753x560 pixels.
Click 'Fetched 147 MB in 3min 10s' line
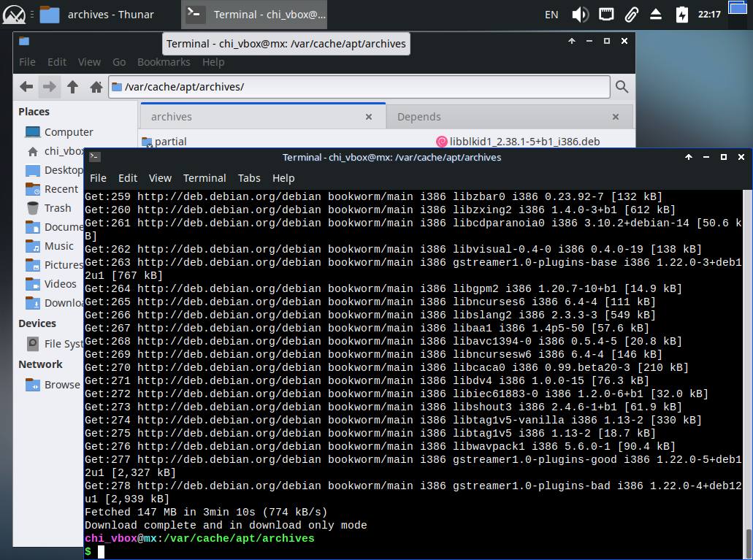coord(206,513)
